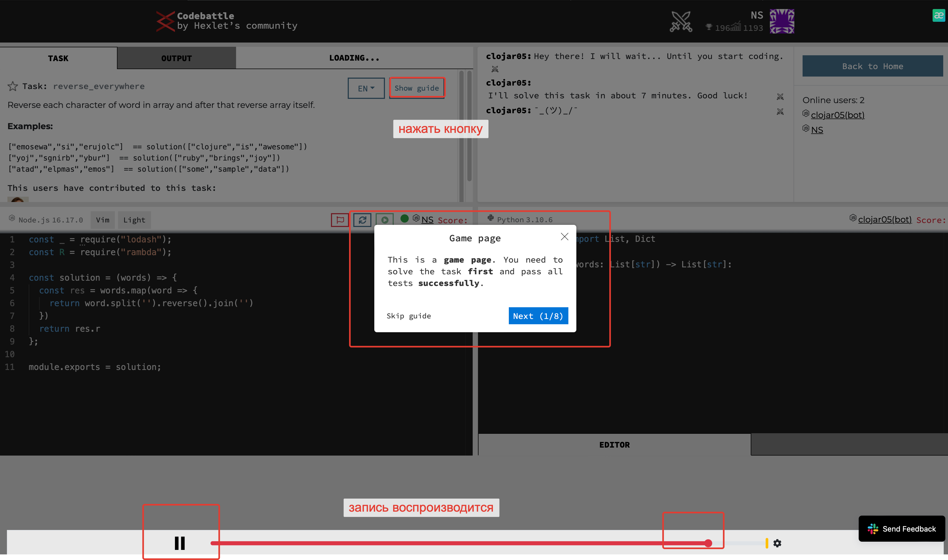The width and height of the screenshot is (948, 560).
Task: Click the NS avatar in the top bar
Action: pyautogui.click(x=782, y=22)
